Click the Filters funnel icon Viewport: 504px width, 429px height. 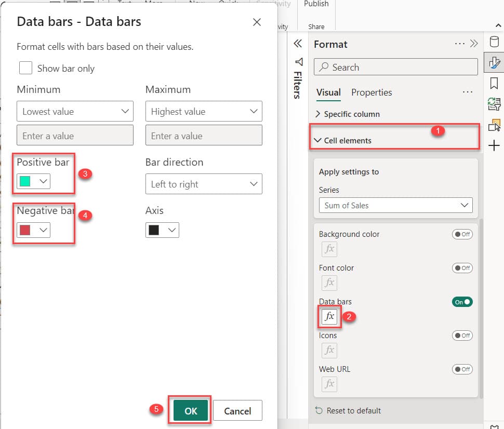(x=299, y=61)
